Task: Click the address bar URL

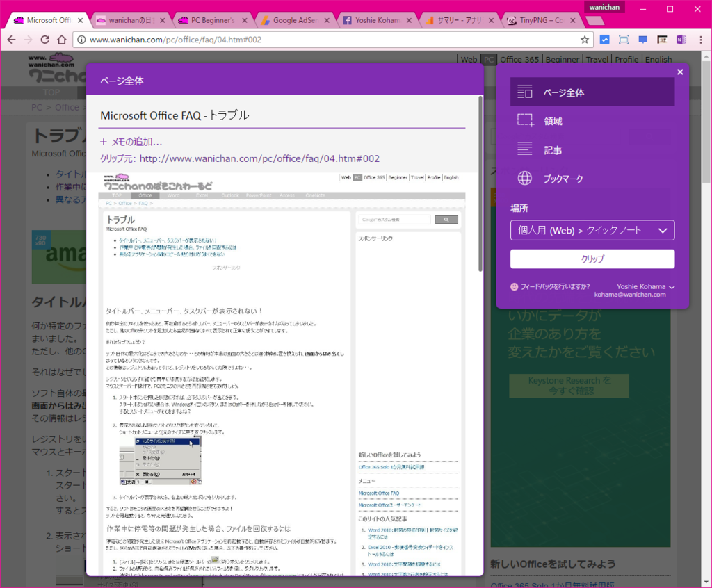Action: 175,40
